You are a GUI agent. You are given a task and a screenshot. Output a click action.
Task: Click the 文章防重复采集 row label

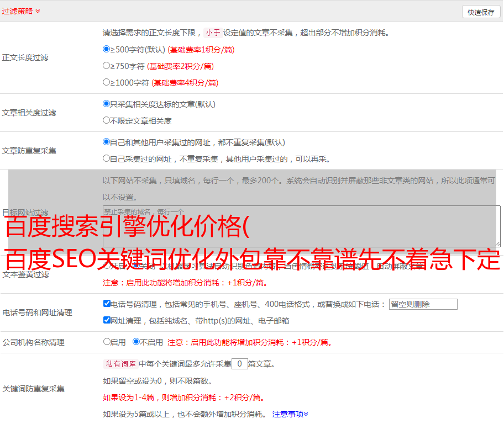[x=29, y=151]
